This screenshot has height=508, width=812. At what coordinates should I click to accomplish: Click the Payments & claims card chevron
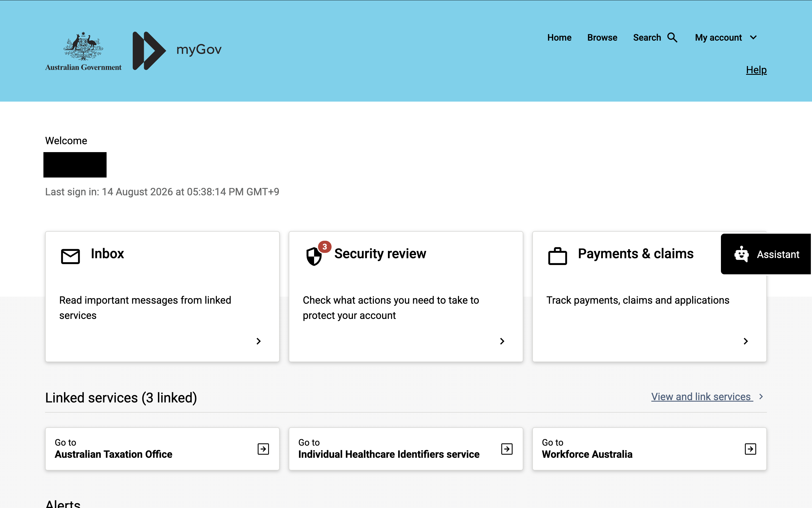click(745, 341)
